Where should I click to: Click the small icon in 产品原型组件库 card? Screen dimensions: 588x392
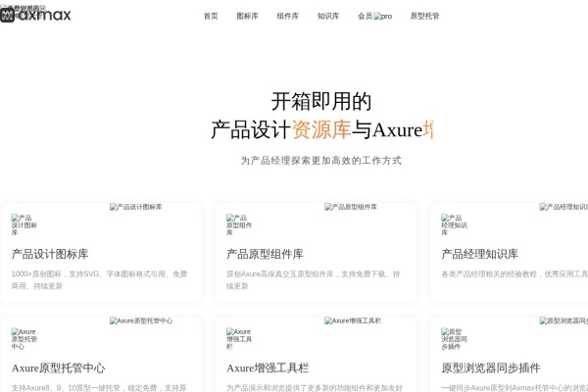click(x=239, y=224)
